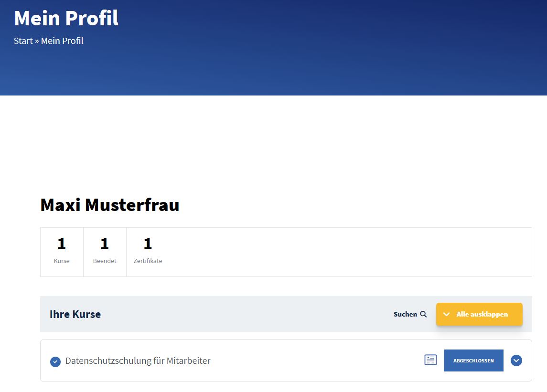Go to Start in the breadcrumb
The width and height of the screenshot is (547, 392).
[x=23, y=41]
